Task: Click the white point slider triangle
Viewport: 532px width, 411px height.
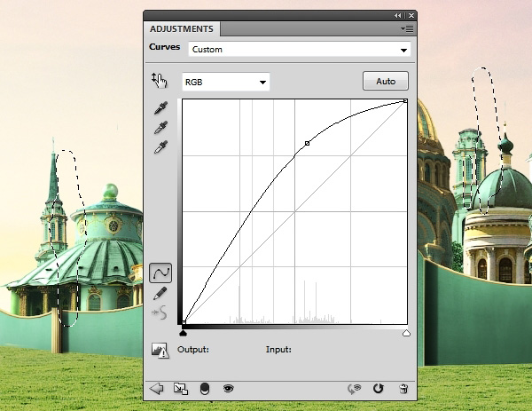Action: pos(406,333)
